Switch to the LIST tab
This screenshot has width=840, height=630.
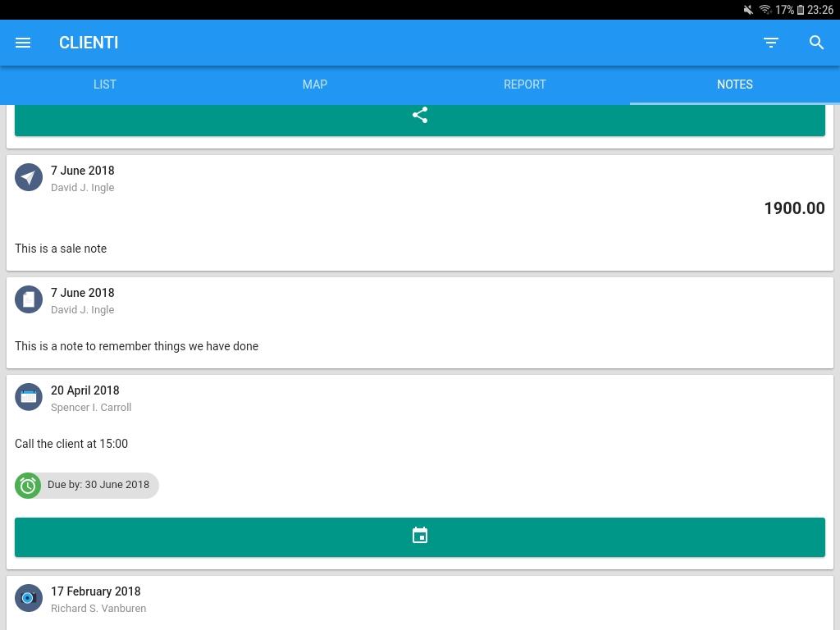(x=105, y=84)
